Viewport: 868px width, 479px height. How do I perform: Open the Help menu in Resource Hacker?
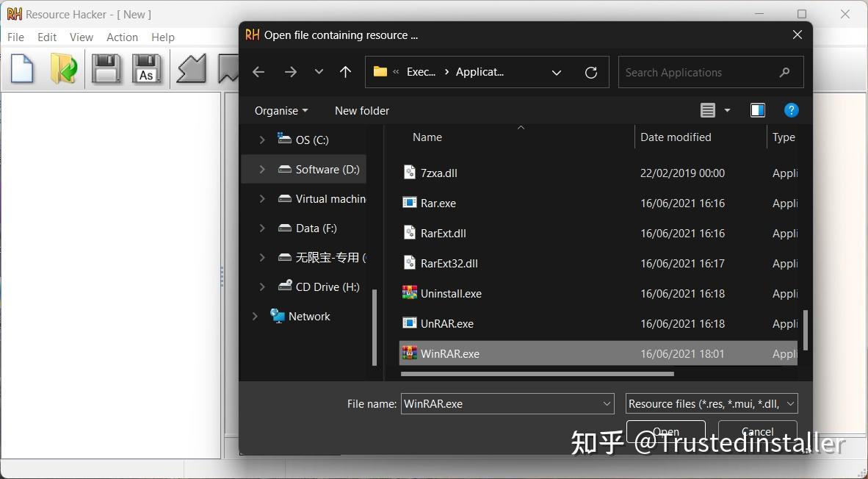(x=163, y=37)
